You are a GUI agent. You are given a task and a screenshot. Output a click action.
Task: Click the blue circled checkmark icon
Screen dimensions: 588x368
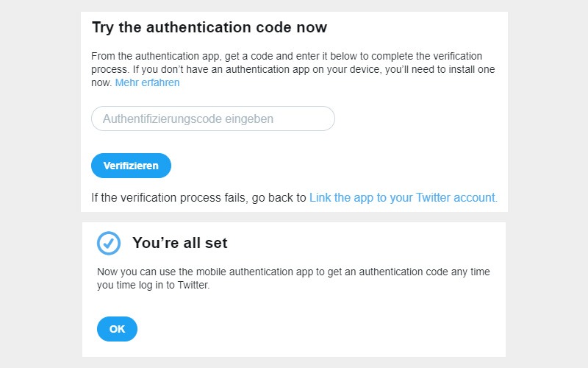tap(109, 244)
